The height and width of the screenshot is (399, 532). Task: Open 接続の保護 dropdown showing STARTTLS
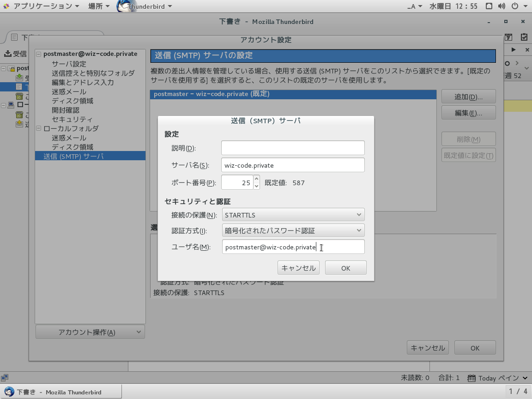pos(293,215)
